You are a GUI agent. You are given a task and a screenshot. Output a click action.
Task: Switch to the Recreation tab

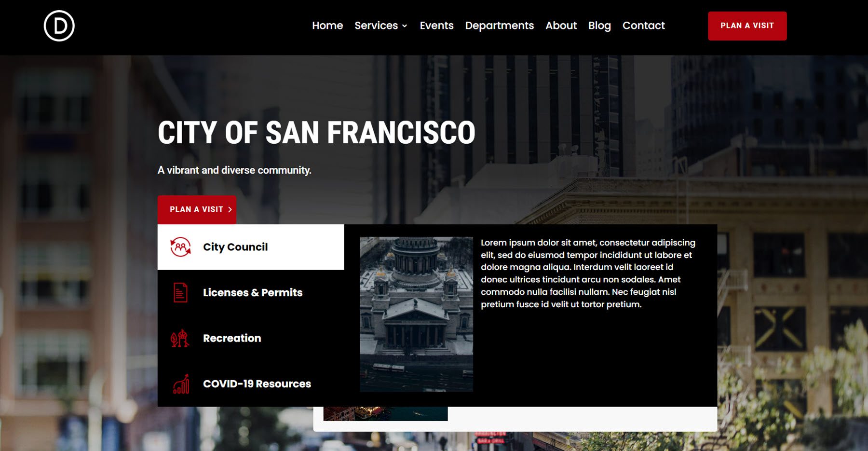point(251,338)
